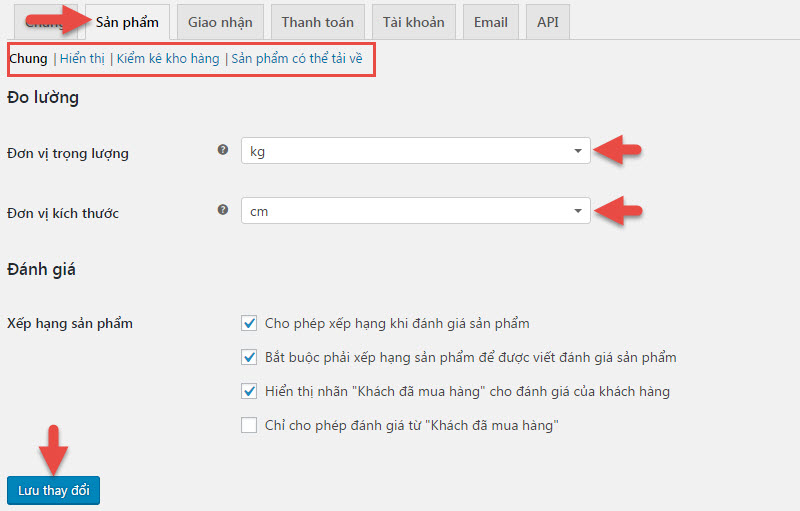Enable "Chỉ cho phép đánh giá từ" checkbox
The height and width of the screenshot is (511, 800).
click(249, 425)
